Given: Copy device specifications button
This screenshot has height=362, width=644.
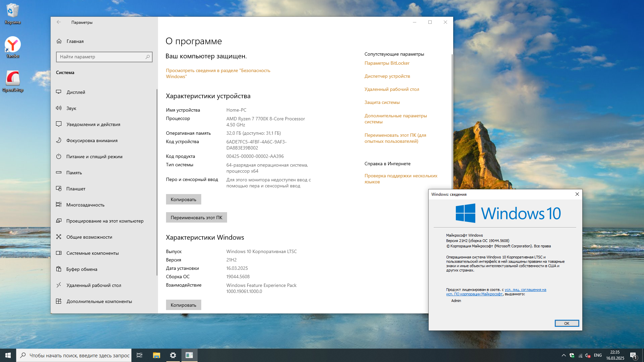Looking at the screenshot, I should [x=183, y=199].
